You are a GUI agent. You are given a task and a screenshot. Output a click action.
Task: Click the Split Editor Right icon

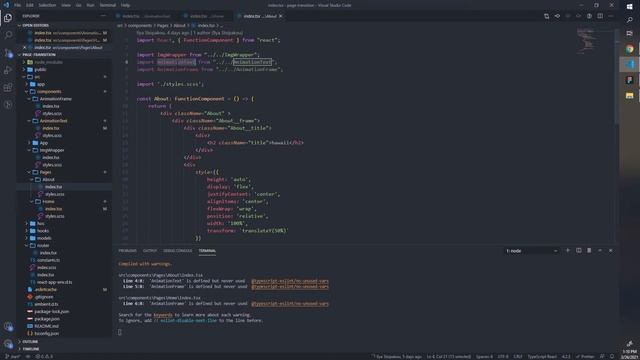(600, 16)
